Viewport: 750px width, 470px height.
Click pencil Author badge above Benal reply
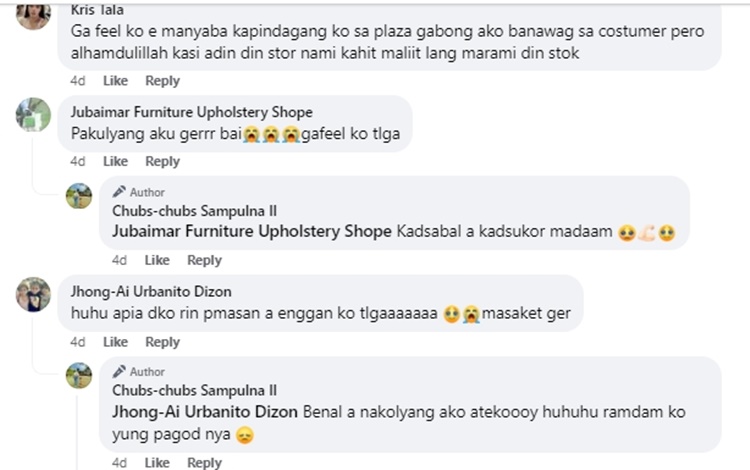click(x=139, y=372)
